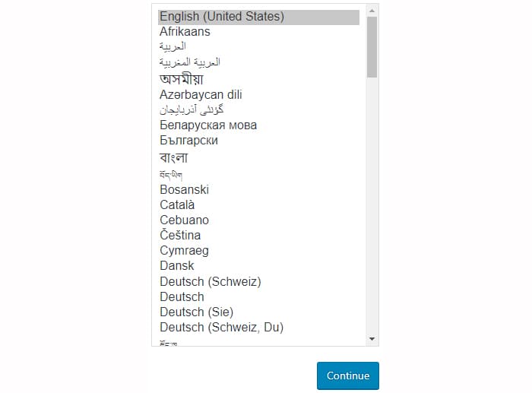Click the empty scrollbar track below the thumb
Screen dimensions: 532x393
[372, 205]
